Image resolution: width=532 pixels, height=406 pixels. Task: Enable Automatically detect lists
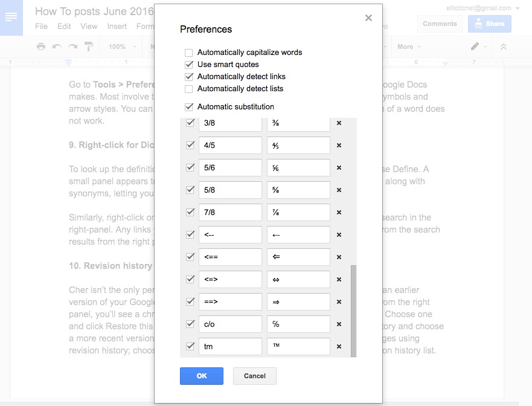point(189,89)
